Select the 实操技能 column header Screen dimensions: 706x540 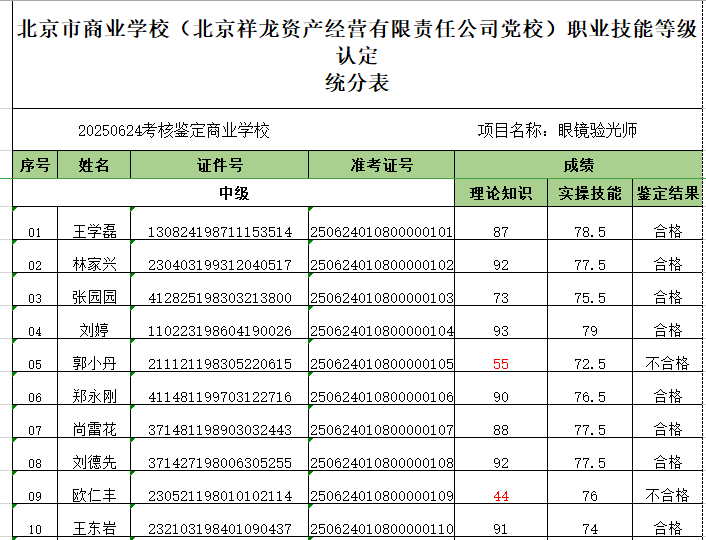590,193
